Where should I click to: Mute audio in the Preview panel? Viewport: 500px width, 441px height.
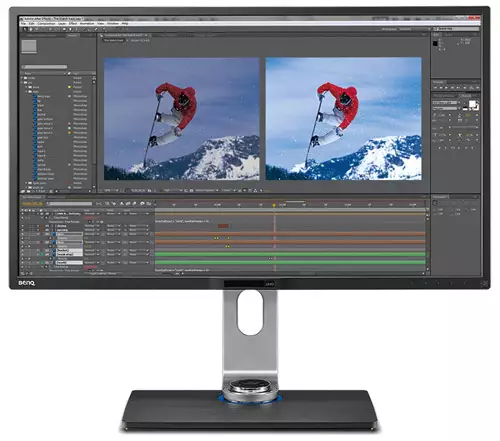click(x=465, y=88)
